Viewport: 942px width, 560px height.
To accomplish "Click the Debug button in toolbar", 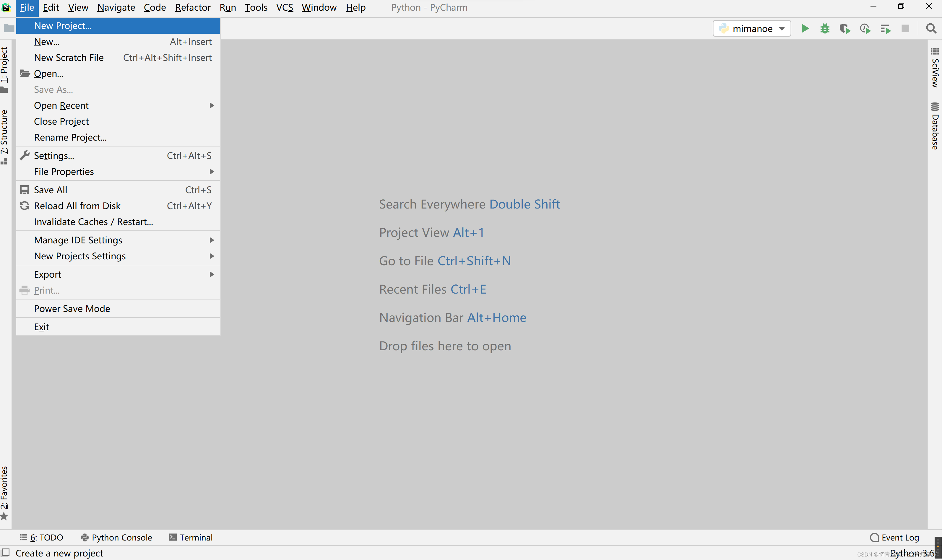I will click(x=825, y=28).
